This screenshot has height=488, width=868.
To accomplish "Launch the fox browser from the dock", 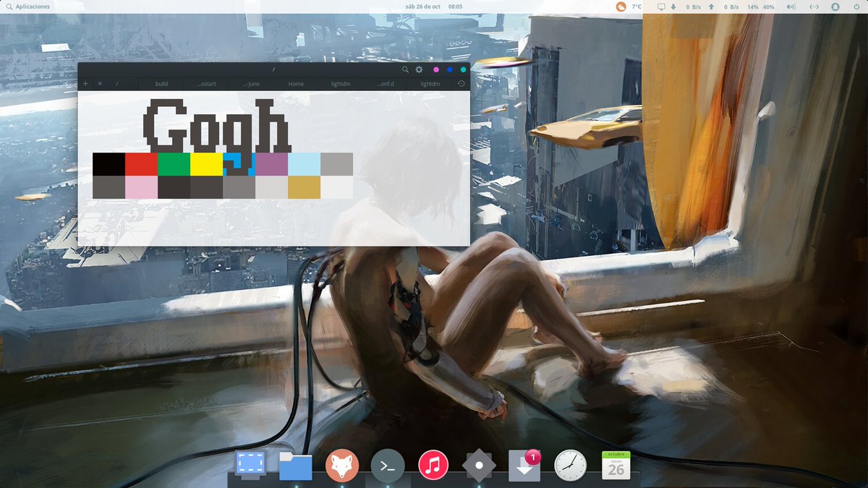I will [x=342, y=466].
